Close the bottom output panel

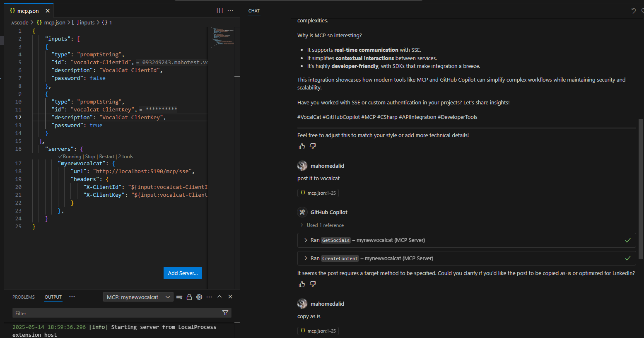[x=230, y=297]
